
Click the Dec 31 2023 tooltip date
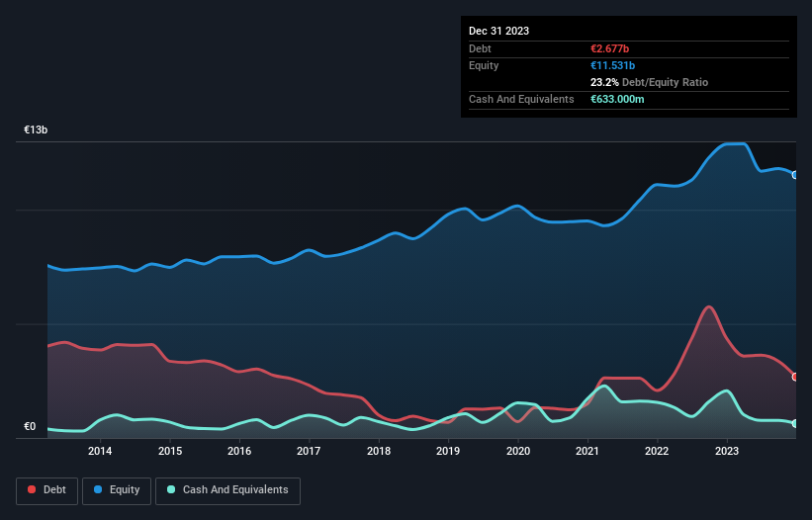(x=498, y=31)
